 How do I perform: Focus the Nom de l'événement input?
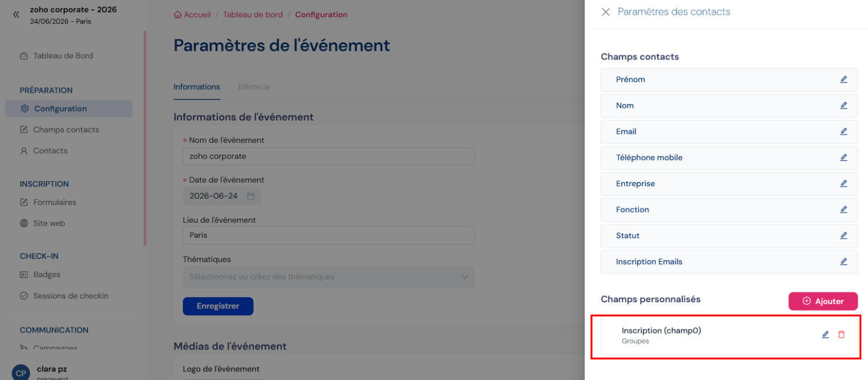[329, 156]
